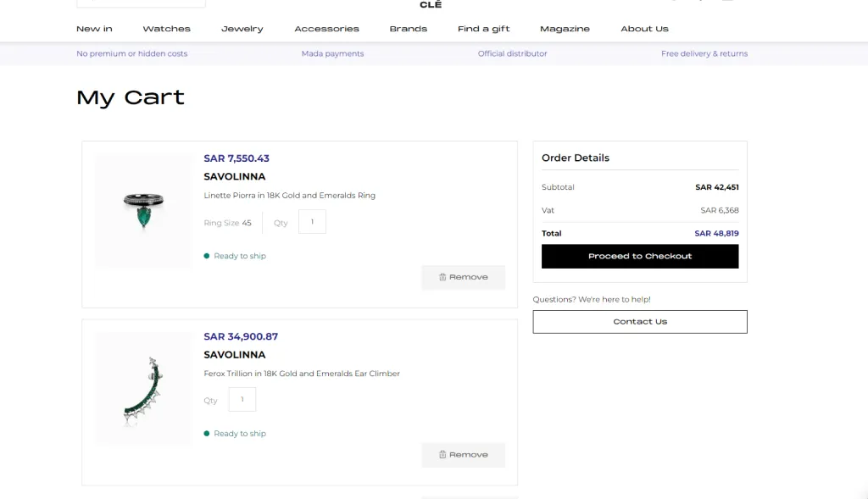Click the CLÉ logo at top
The image size is (868, 499).
pyautogui.click(x=431, y=4)
